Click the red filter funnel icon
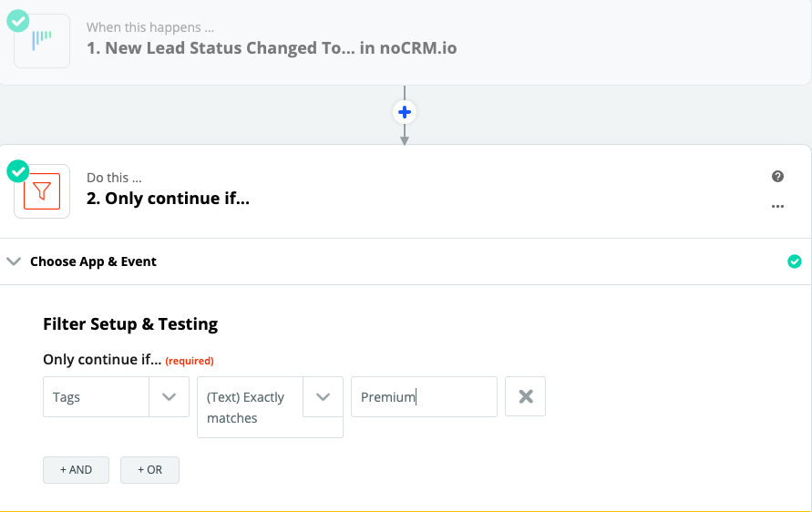 (42, 190)
